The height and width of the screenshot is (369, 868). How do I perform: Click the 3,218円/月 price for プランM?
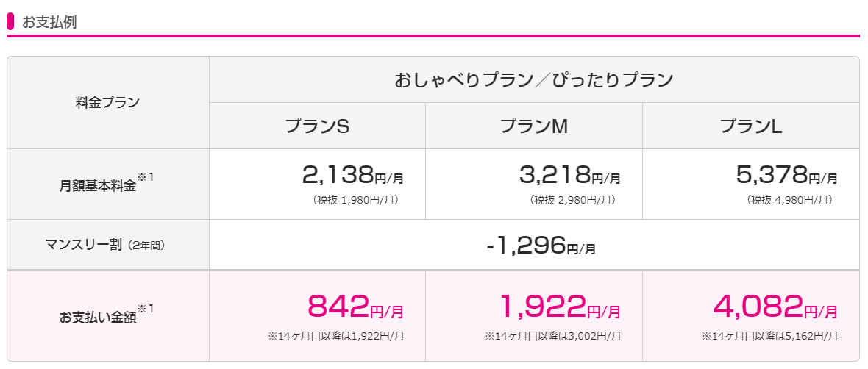coord(569,176)
